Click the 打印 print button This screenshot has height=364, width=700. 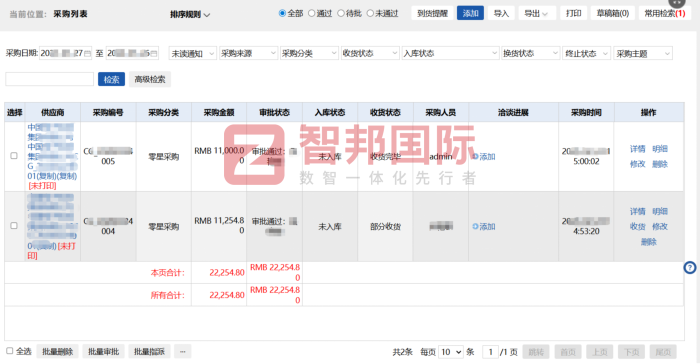pyautogui.click(x=573, y=13)
